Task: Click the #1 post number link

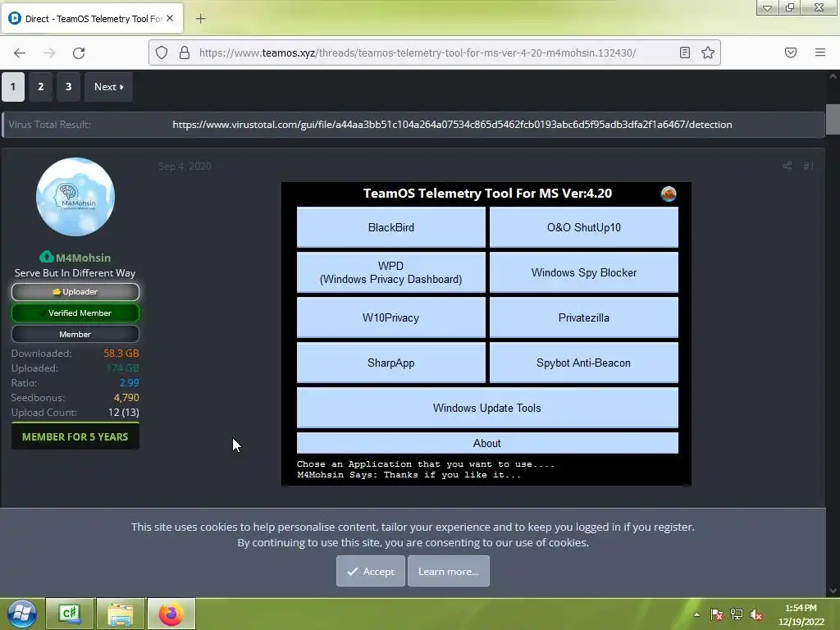Action: click(808, 166)
